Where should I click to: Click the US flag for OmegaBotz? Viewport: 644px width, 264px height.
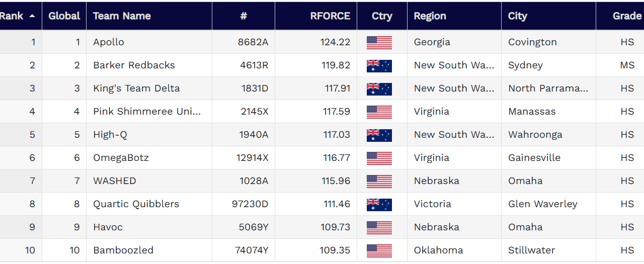(x=379, y=158)
